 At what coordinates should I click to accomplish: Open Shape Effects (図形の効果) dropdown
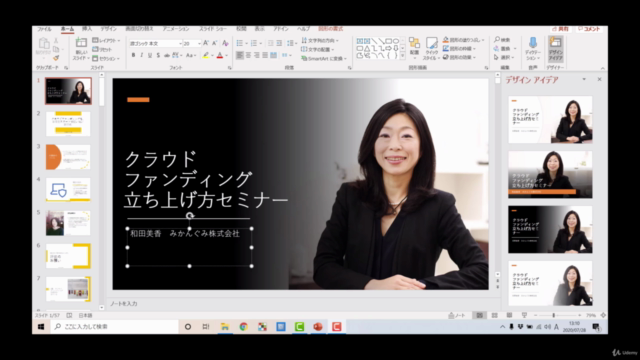[459, 58]
